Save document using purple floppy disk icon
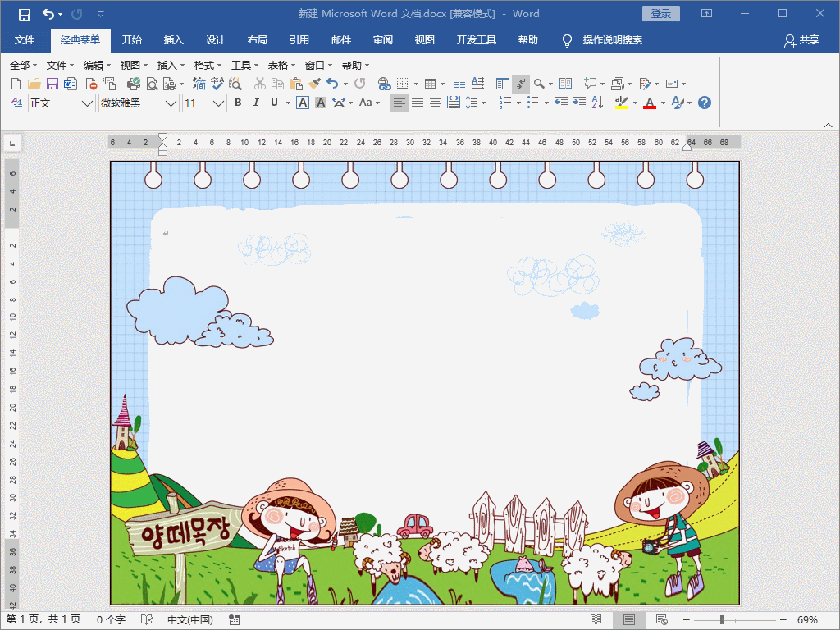Image resolution: width=840 pixels, height=630 pixels. (x=52, y=84)
